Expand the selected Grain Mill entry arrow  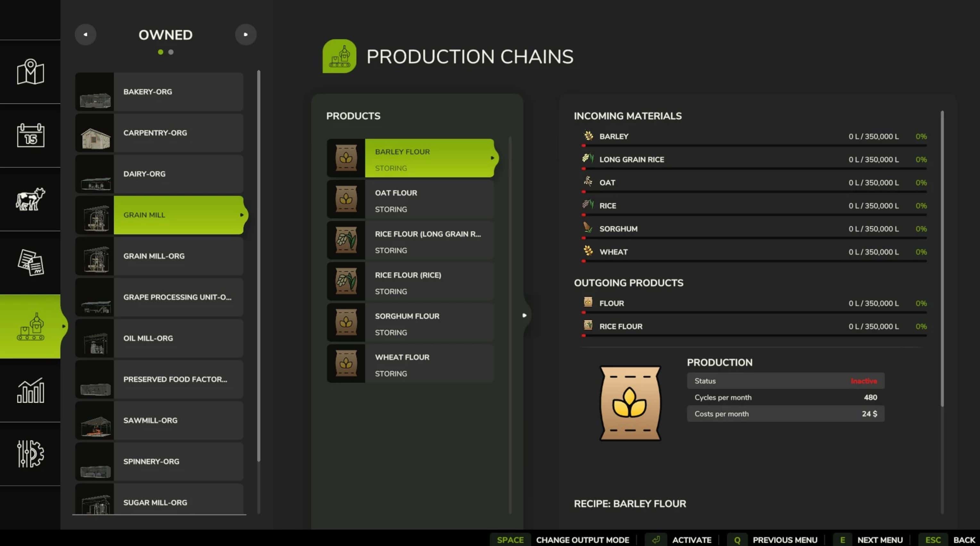click(242, 215)
